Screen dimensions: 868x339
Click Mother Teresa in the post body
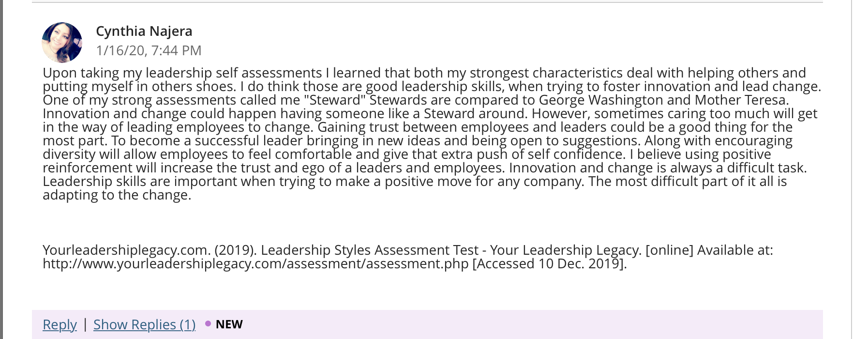(x=742, y=100)
